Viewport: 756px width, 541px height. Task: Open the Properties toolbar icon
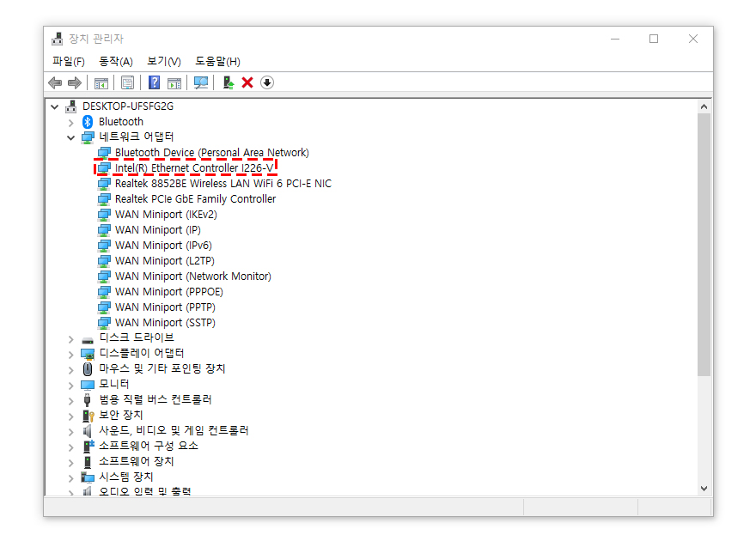click(x=127, y=82)
